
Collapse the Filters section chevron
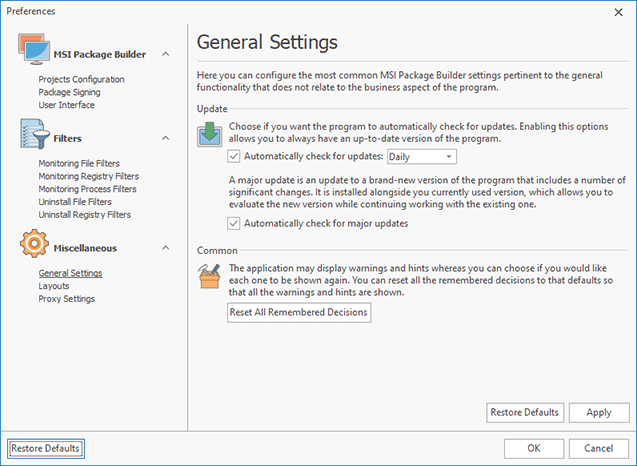tap(166, 138)
